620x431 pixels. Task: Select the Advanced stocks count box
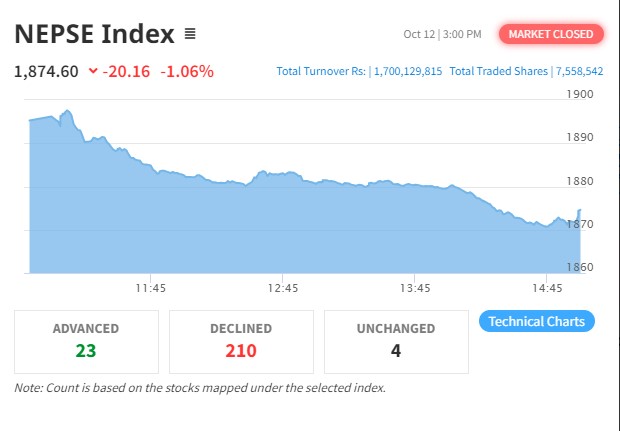(x=86, y=340)
